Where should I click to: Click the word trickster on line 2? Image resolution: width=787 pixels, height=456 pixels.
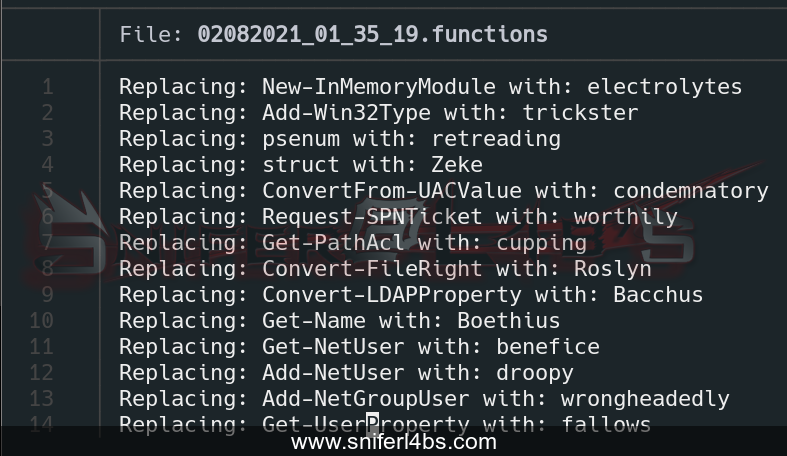click(580, 112)
